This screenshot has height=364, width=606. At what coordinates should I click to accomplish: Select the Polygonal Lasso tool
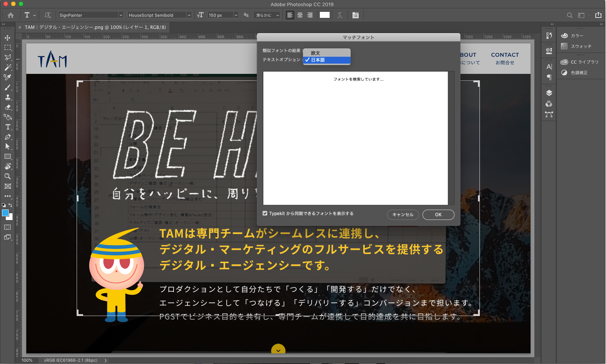[8, 57]
